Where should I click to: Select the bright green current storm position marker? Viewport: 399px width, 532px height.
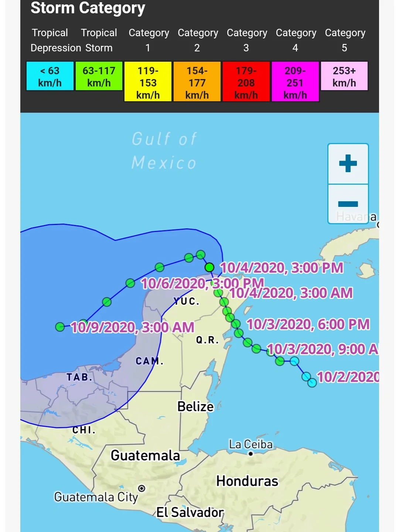(209, 267)
